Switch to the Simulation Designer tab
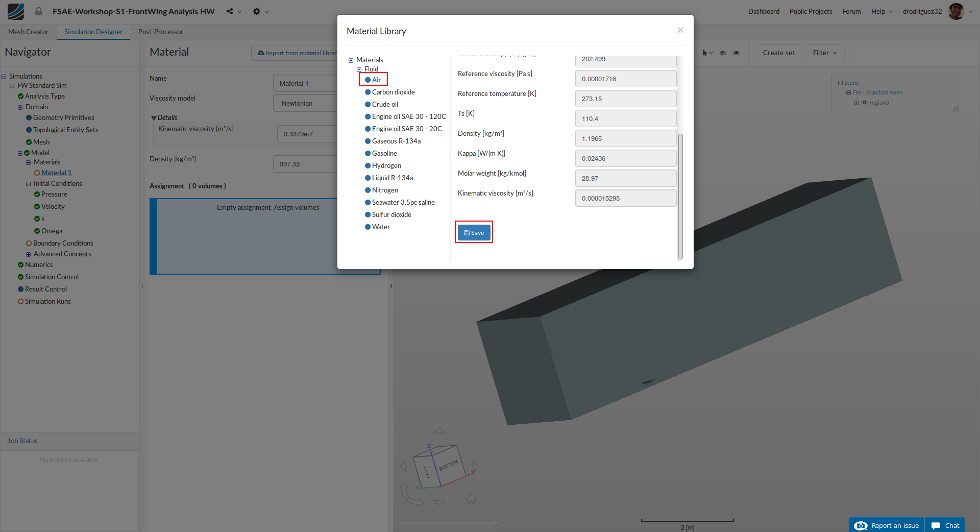This screenshot has height=532, width=980. [x=93, y=32]
